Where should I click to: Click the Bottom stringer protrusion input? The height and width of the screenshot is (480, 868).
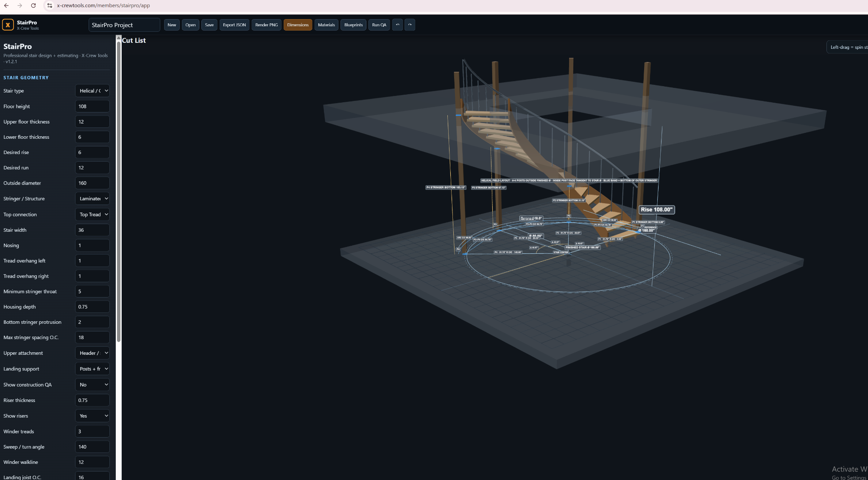click(x=92, y=322)
